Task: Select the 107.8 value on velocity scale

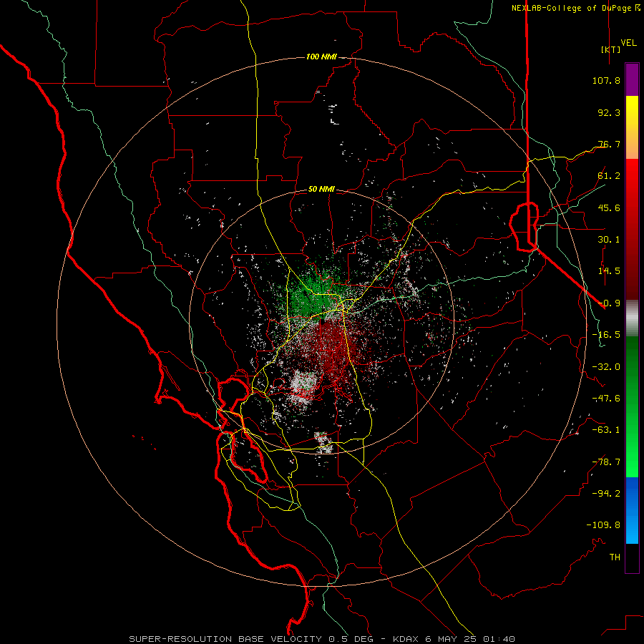Action: coord(606,80)
